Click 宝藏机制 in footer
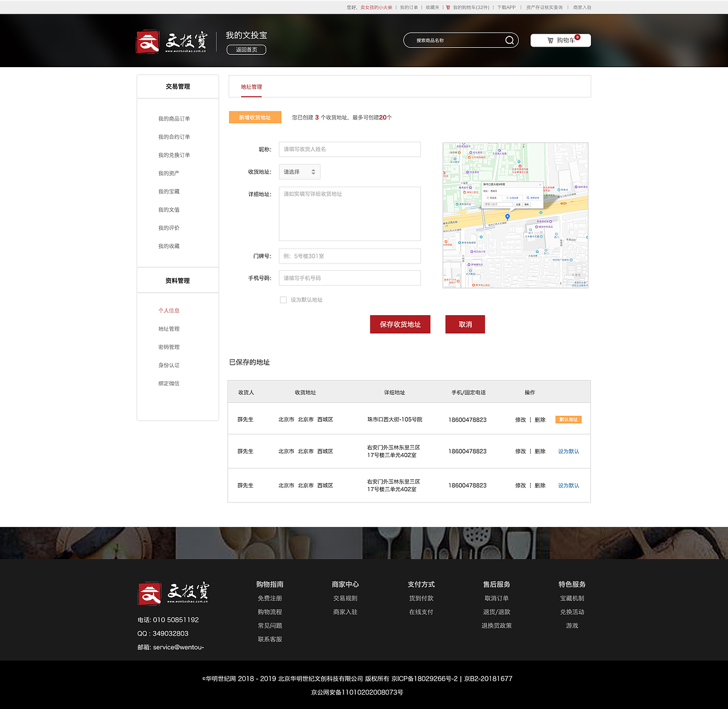This screenshot has height=709, width=728. coord(572,599)
